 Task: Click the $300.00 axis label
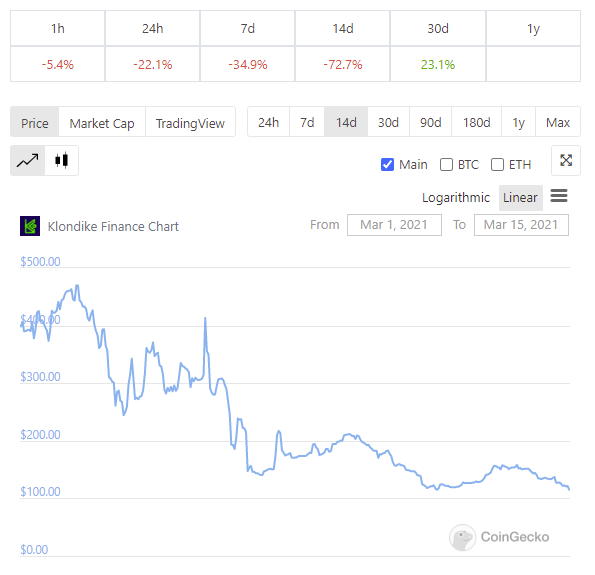[40, 377]
